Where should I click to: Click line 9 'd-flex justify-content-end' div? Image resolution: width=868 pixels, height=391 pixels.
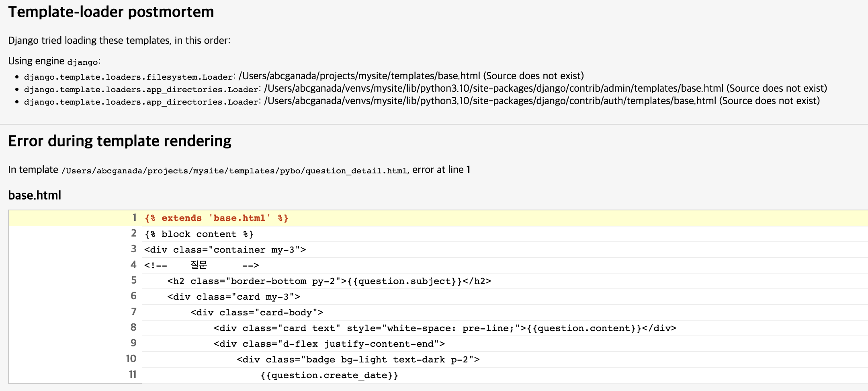pyautogui.click(x=329, y=344)
